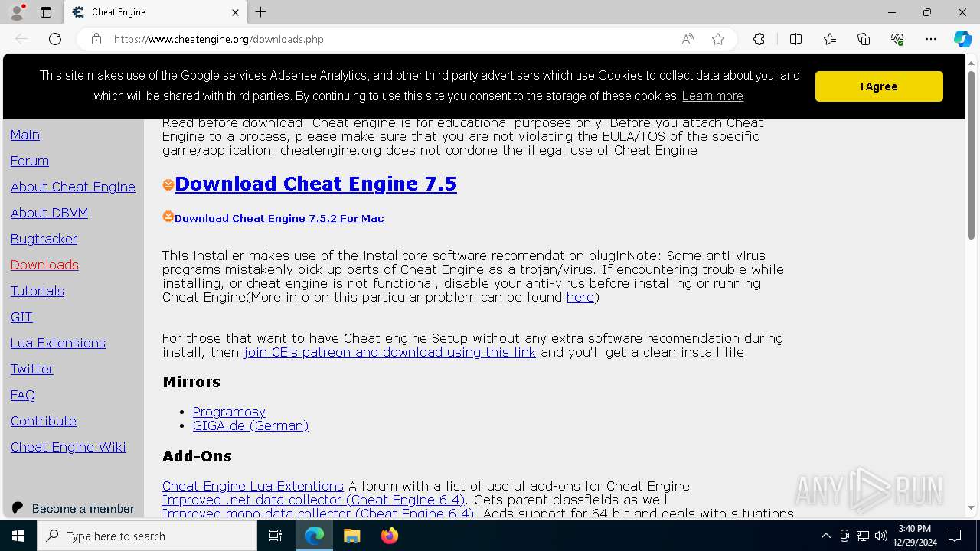Open Browser essentials heart icon
Viewport: 980px width, 551px height.
coord(897,39)
